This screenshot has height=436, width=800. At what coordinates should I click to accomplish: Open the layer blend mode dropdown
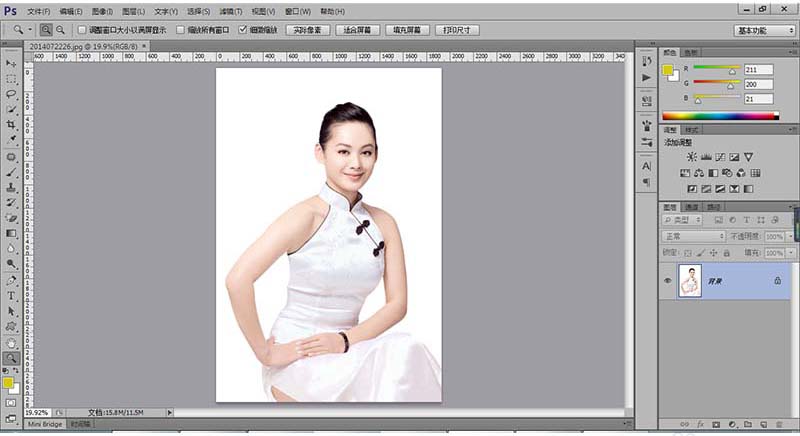(693, 237)
